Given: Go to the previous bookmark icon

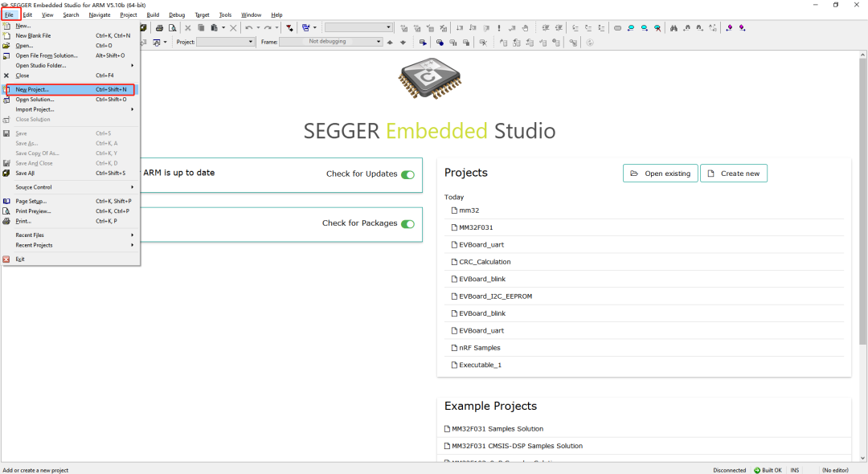Looking at the screenshot, I should coord(631,27).
